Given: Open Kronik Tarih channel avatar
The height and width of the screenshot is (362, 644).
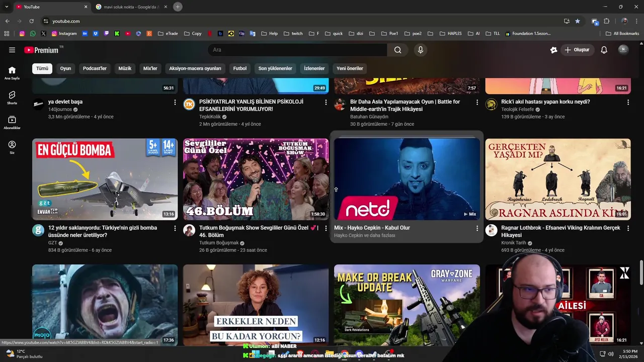Looking at the screenshot, I should coord(491,230).
